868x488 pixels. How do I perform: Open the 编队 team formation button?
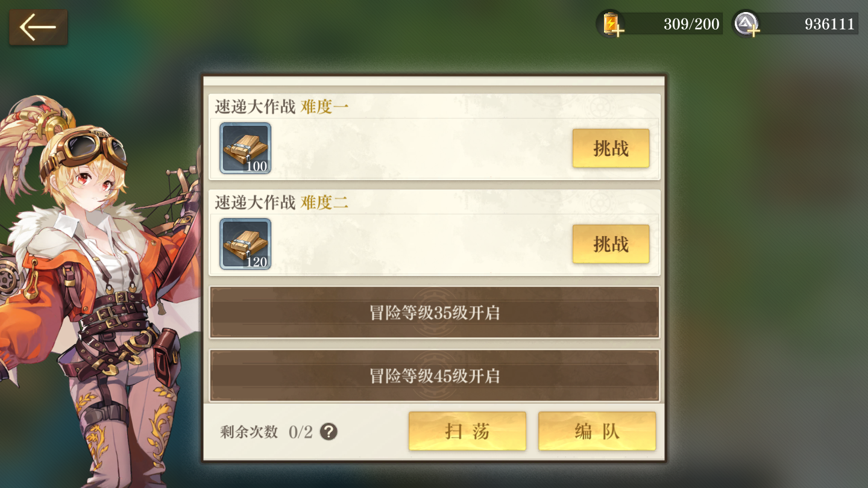coord(597,431)
